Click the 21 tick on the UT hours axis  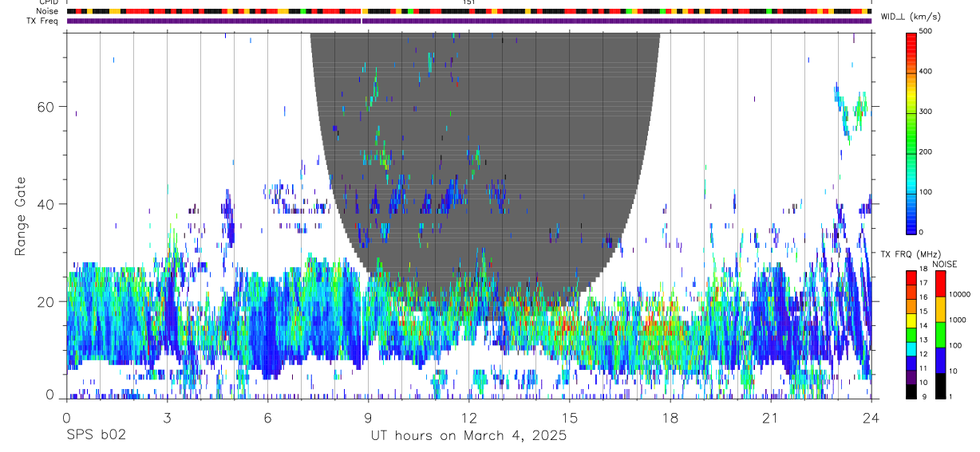[771, 417]
